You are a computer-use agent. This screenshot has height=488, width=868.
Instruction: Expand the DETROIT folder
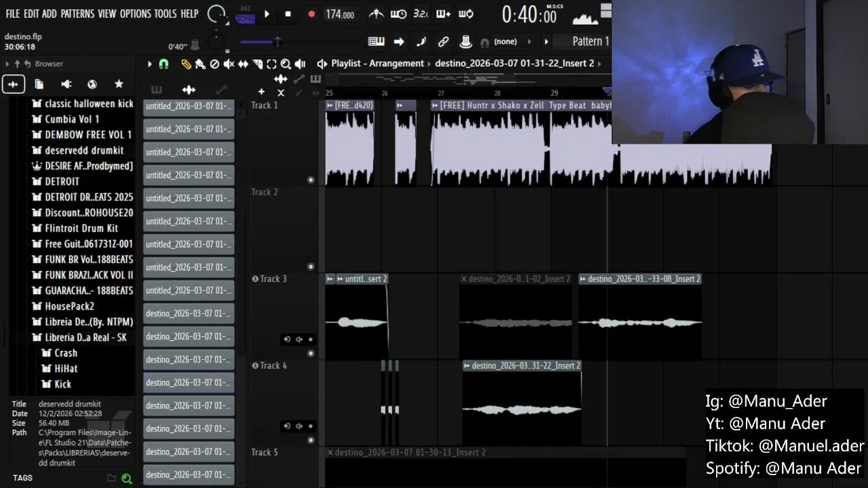[x=56, y=182]
